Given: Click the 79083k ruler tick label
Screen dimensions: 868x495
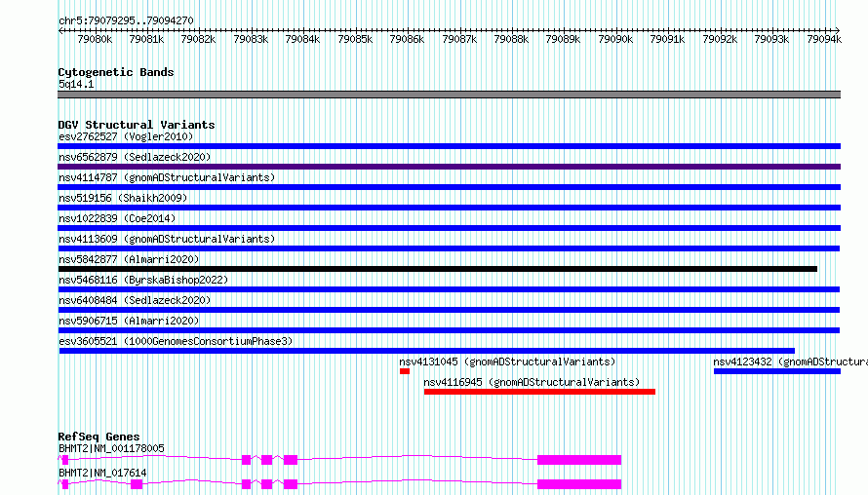Looking at the screenshot, I should (x=251, y=39).
